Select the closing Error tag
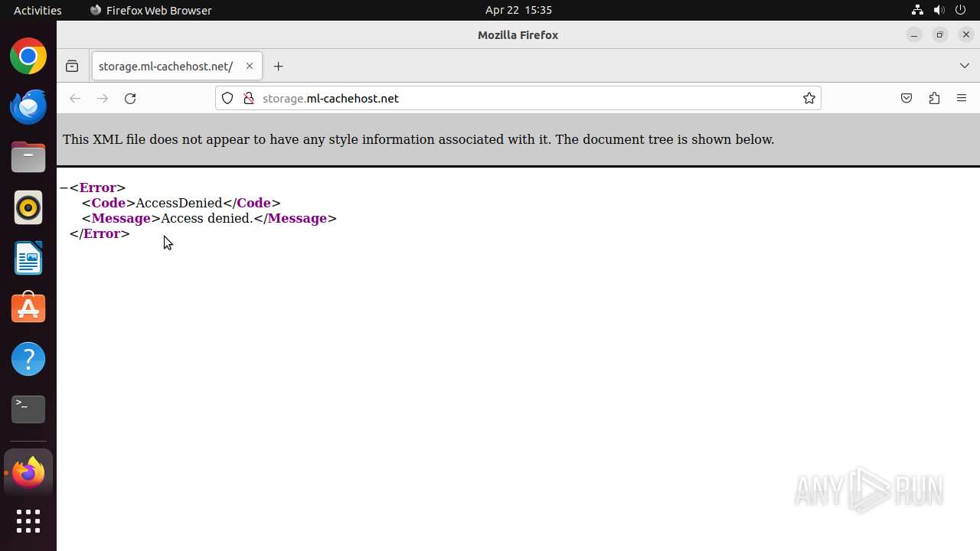This screenshot has height=551, width=980. (x=100, y=233)
